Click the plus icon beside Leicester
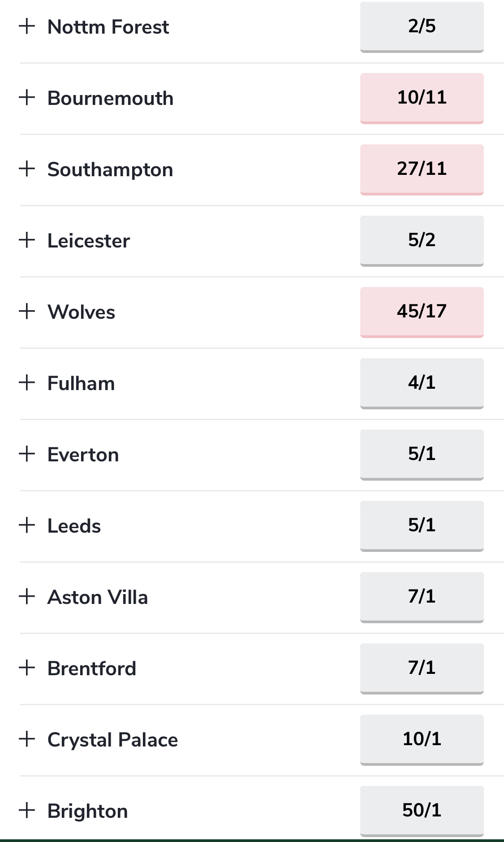The image size is (504, 842). (27, 240)
